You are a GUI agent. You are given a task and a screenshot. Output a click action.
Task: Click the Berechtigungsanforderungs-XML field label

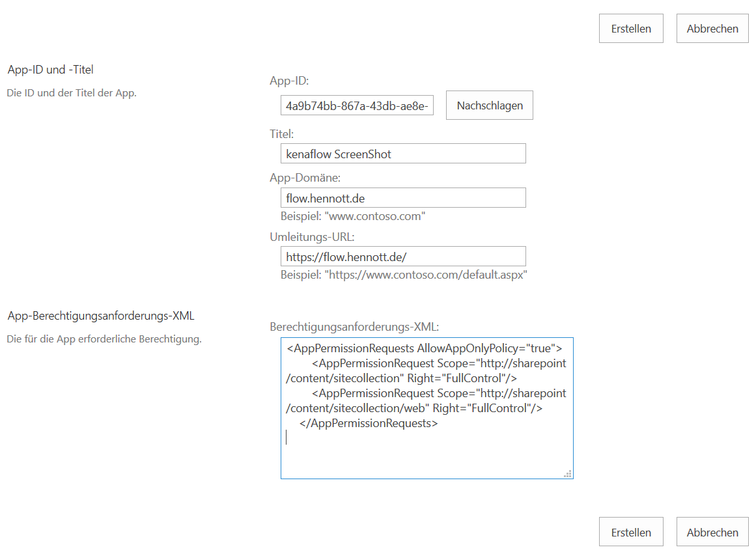pos(354,326)
